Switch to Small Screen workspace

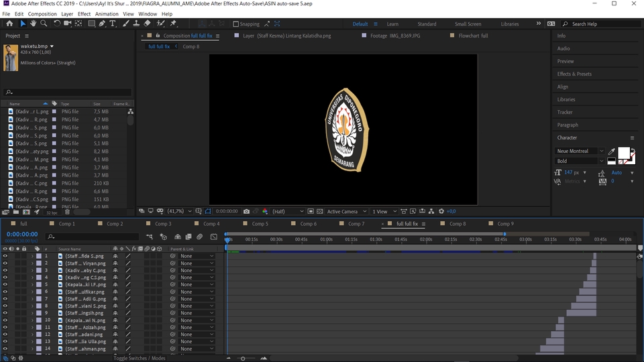[468, 24]
